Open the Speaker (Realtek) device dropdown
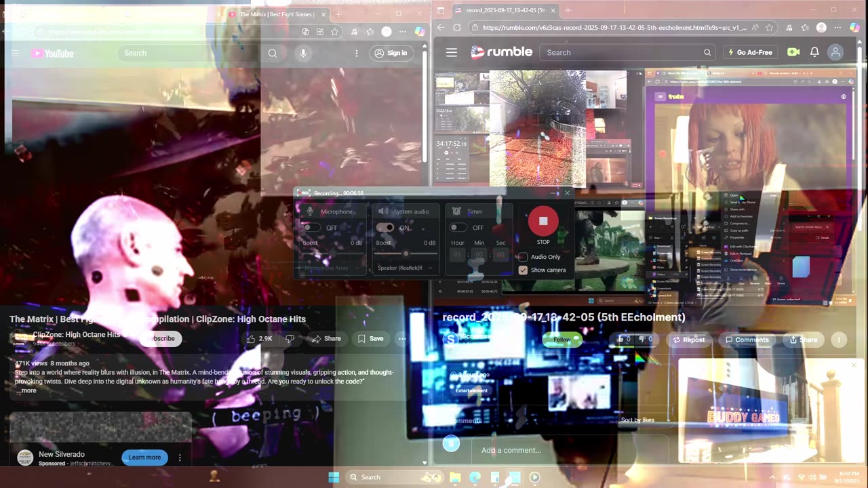This screenshot has height=488, width=868. pyautogui.click(x=405, y=268)
